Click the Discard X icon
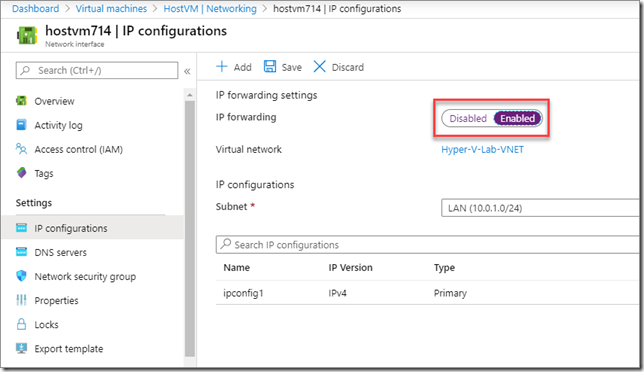Screen dimensions: 644x372 320,67
